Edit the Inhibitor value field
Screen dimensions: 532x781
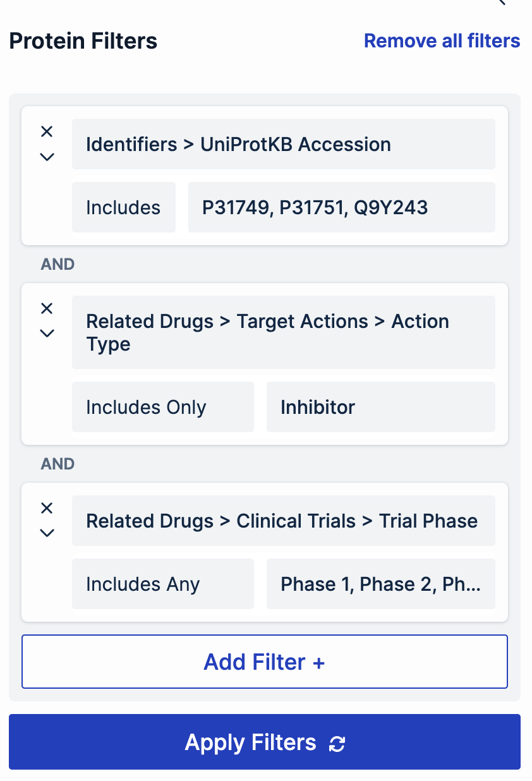[380, 407]
